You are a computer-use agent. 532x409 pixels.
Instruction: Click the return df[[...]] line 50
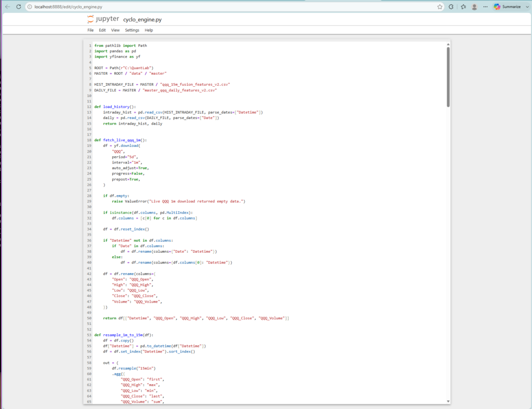[196, 318]
